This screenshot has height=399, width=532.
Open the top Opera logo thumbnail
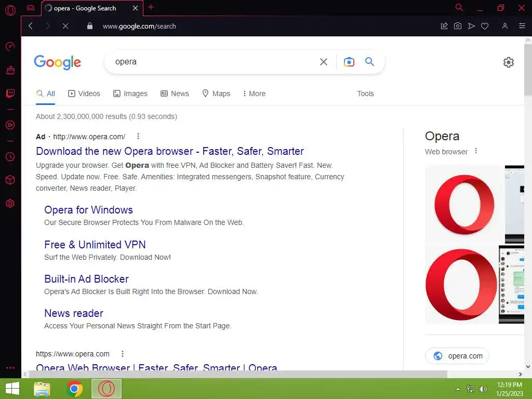click(464, 204)
